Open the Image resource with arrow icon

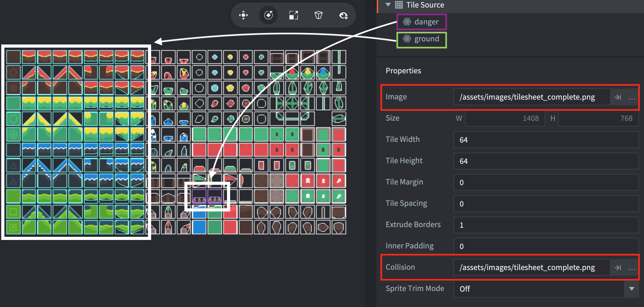618,97
